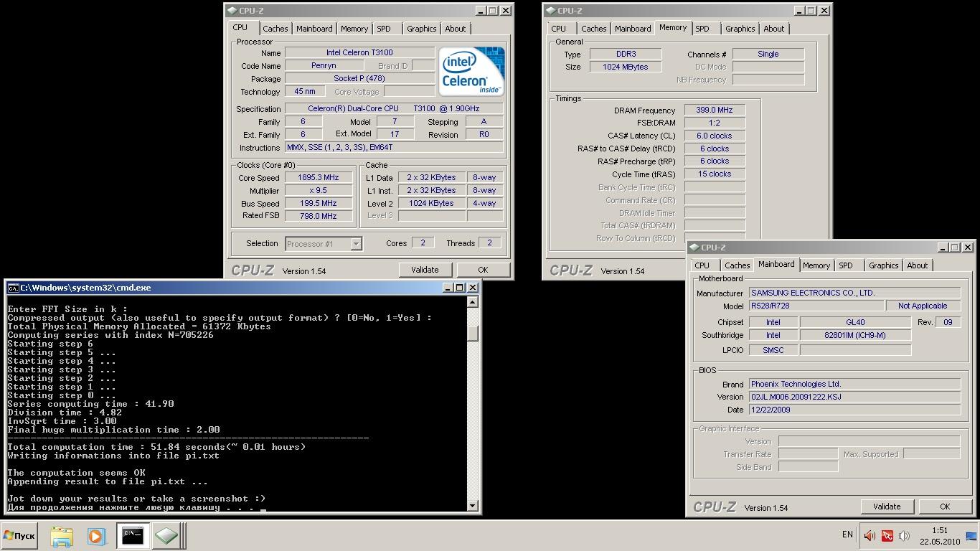This screenshot has width=980, height=551.
Task: Click taskbar clock 1:51 22.05.2010
Action: click(940, 536)
